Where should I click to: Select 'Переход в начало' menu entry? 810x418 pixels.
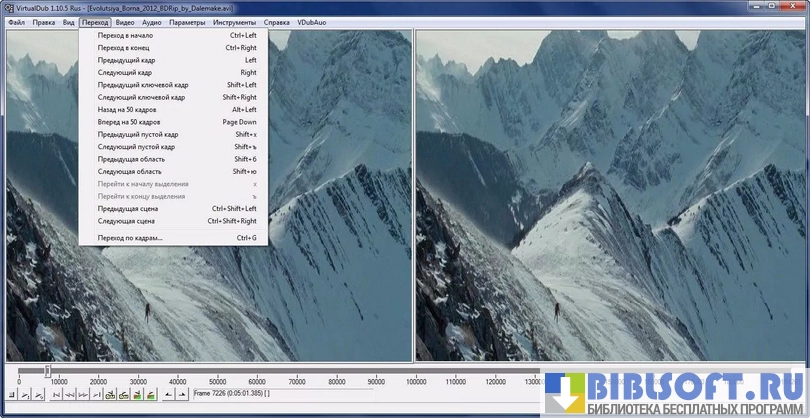tap(125, 35)
